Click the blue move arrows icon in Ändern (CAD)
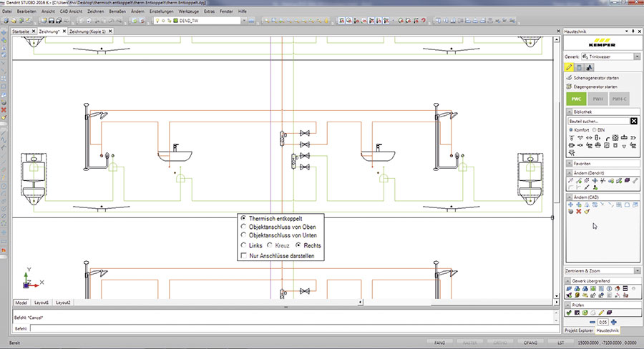The image size is (644, 349). [570, 205]
